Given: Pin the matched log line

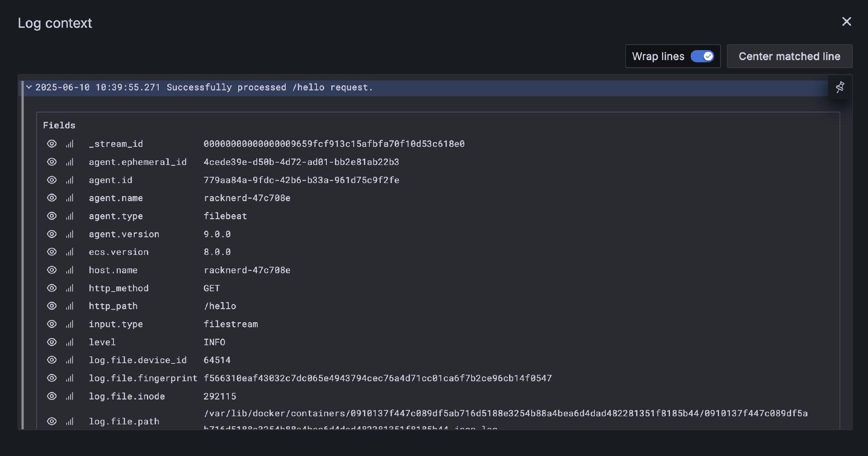Looking at the screenshot, I should click(840, 87).
